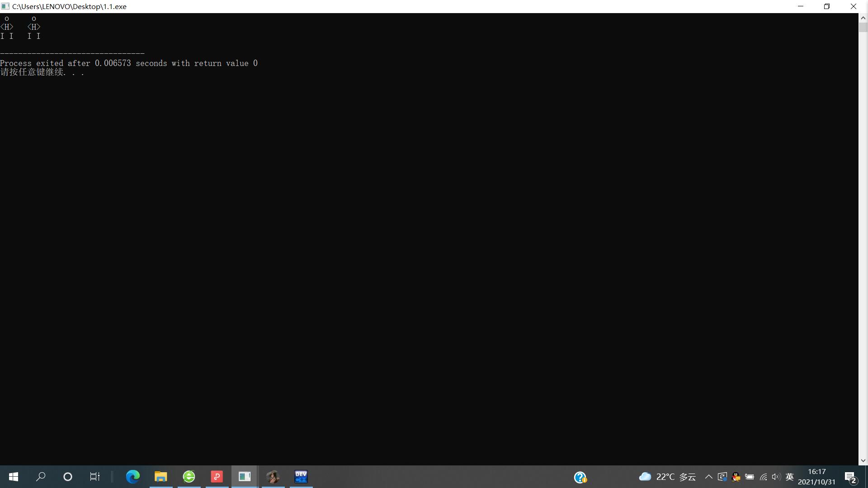Screen dimensions: 868x488
Task: Expand hidden system tray icons chevron
Action: tap(708, 477)
